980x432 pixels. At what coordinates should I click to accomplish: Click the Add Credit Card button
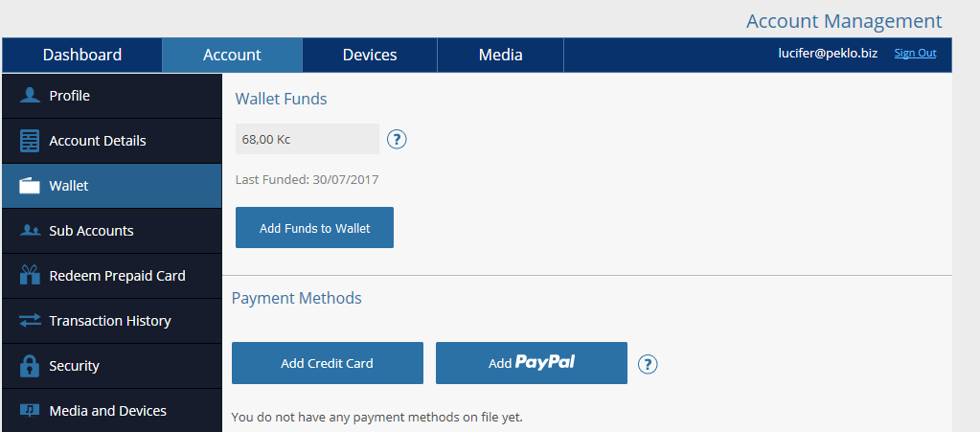tap(328, 363)
